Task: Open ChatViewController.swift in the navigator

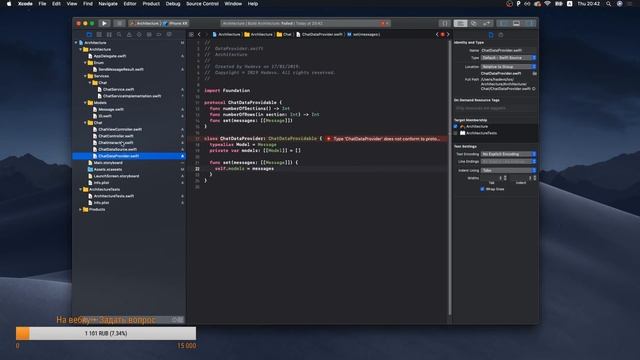Action: [120, 129]
